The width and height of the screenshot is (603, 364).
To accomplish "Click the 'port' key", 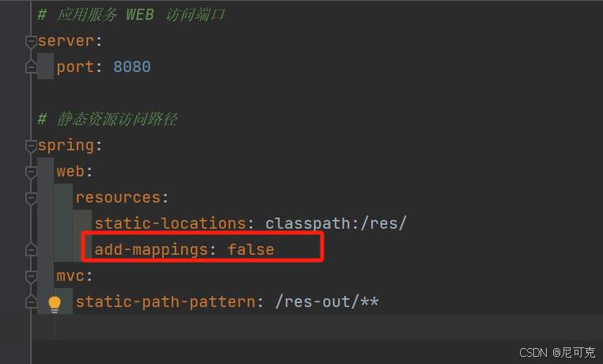I will tap(75, 67).
